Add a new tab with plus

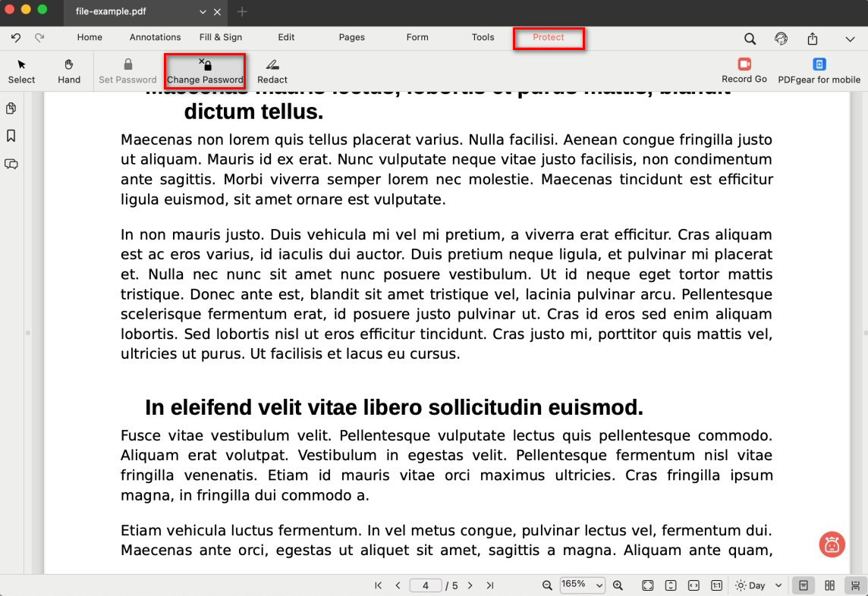[x=242, y=11]
